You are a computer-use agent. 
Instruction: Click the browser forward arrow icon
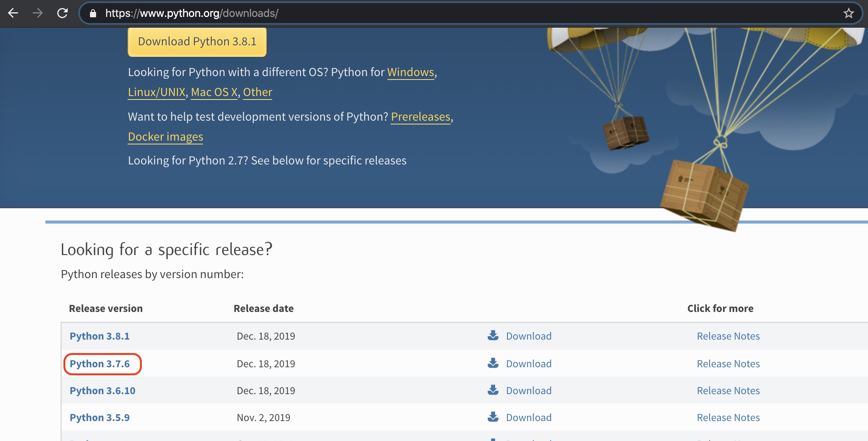click(x=38, y=13)
